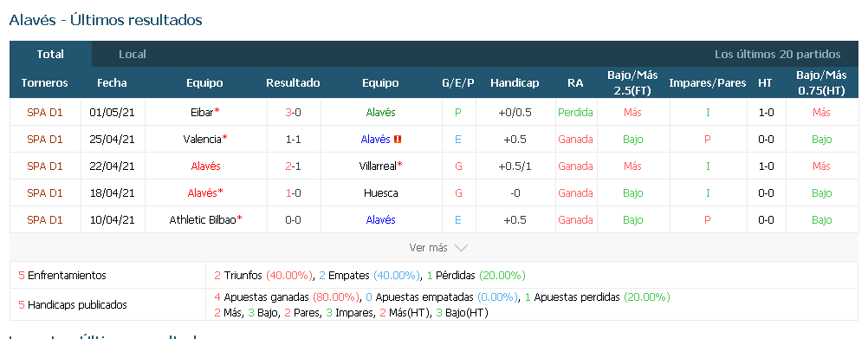The image size is (868, 339).
Task: Click the G/E/P column header
Action: pos(457,83)
